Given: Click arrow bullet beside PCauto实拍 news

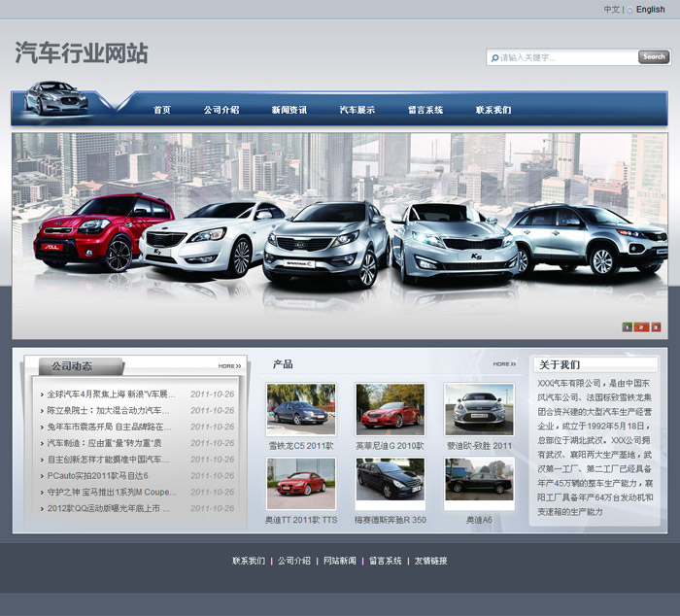Looking at the screenshot, I should pyautogui.click(x=42, y=476).
